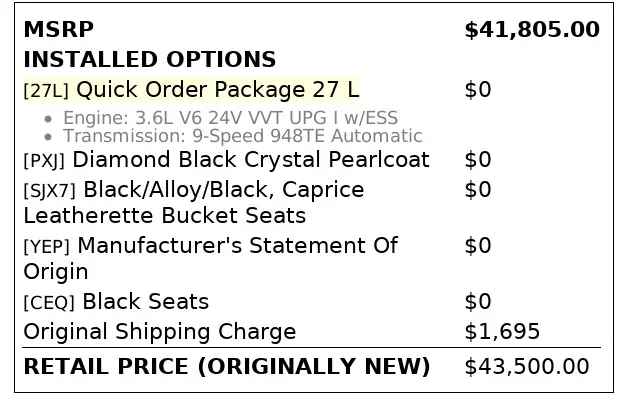
Task: Click the Quick Order Package $0 price
Action: pyautogui.click(x=478, y=90)
